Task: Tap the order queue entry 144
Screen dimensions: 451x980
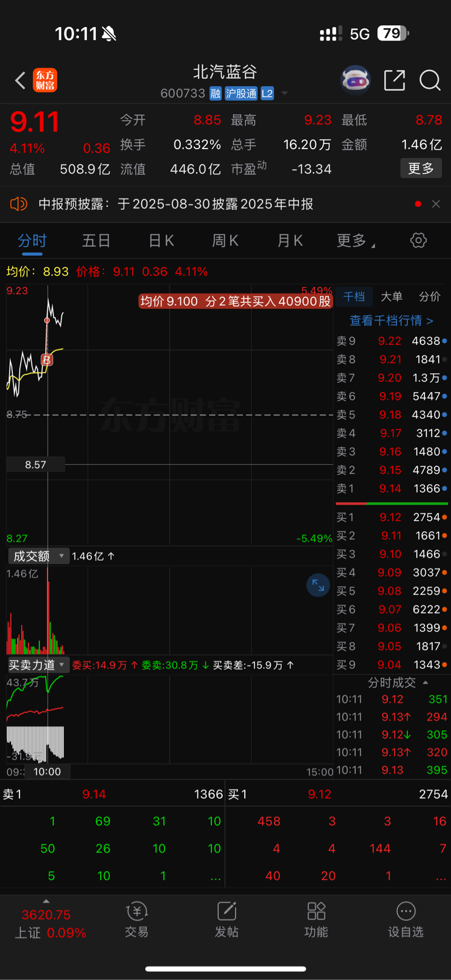Action: pyautogui.click(x=380, y=848)
